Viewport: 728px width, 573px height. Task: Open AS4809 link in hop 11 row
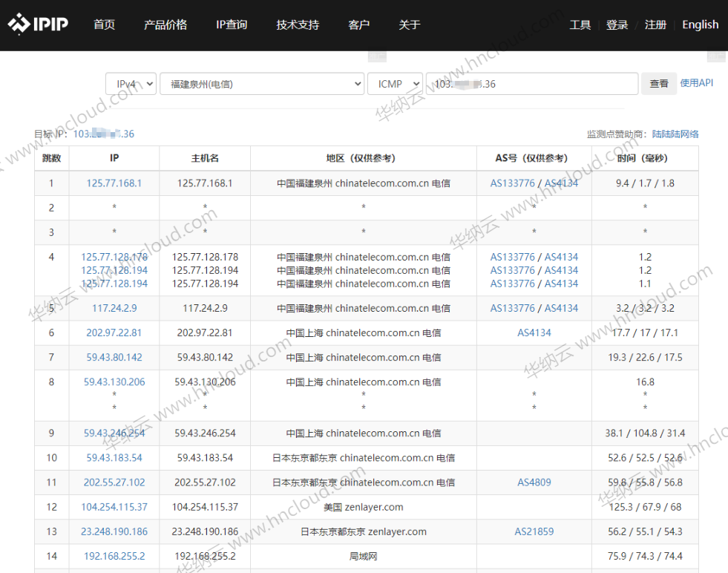(x=534, y=482)
